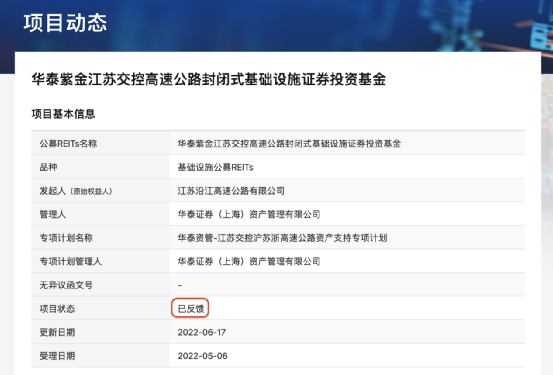Click the 项目动态 page heading

click(x=65, y=23)
